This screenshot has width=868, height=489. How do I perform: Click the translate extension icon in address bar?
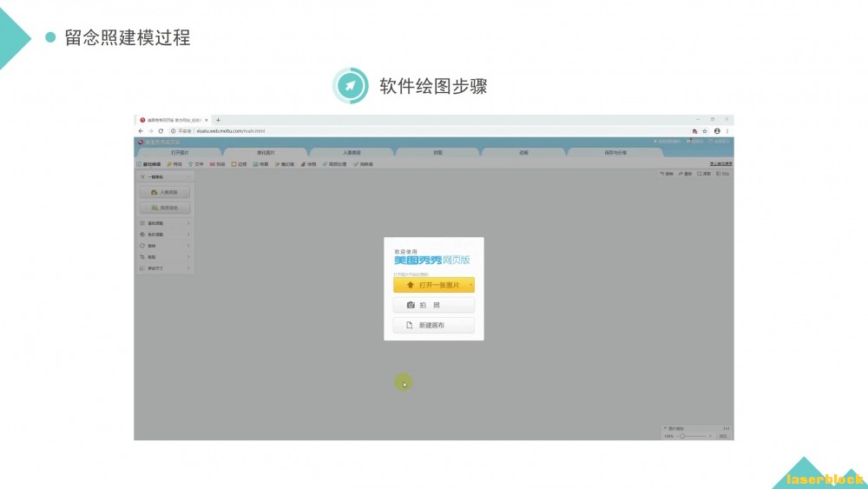point(694,131)
